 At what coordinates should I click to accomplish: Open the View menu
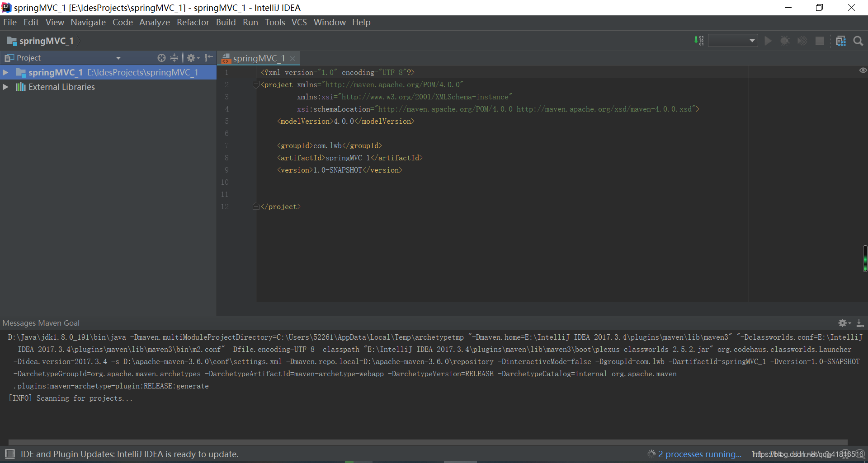55,22
